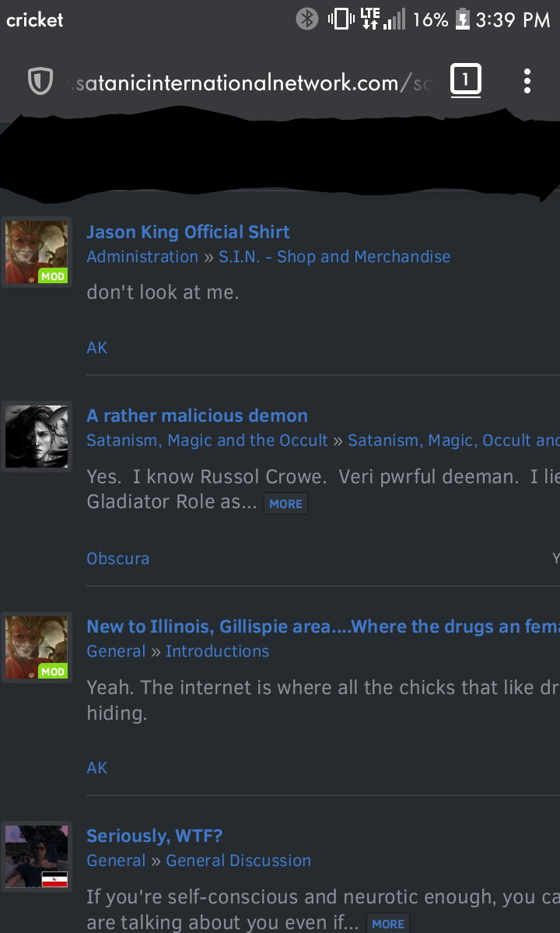Open the browser three-dot overflow menu

pos(527,81)
